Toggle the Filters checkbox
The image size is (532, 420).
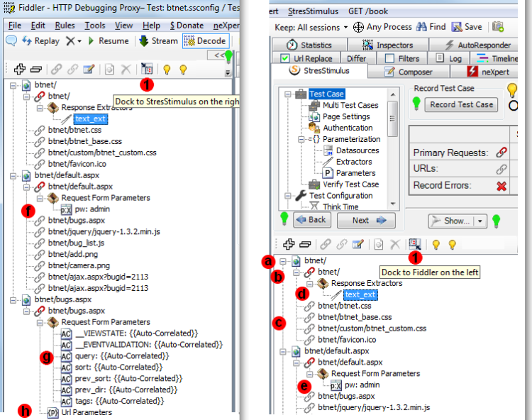pyautogui.click(x=390, y=58)
